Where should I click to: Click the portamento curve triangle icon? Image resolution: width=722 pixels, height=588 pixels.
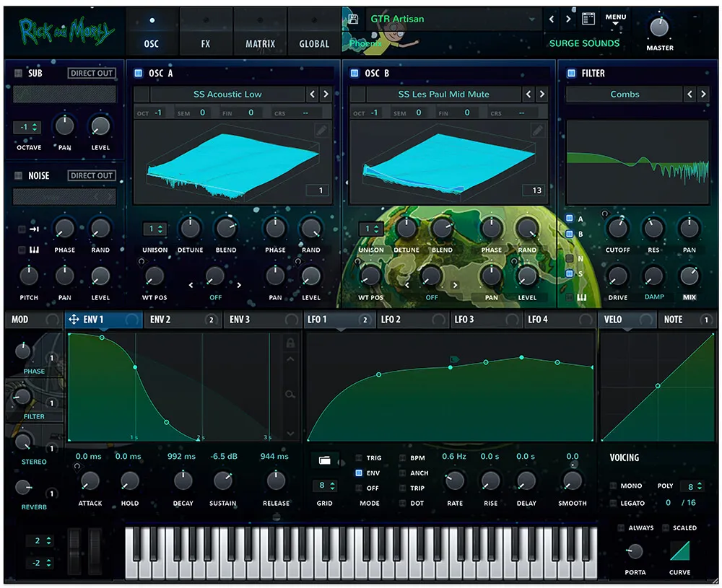click(679, 550)
